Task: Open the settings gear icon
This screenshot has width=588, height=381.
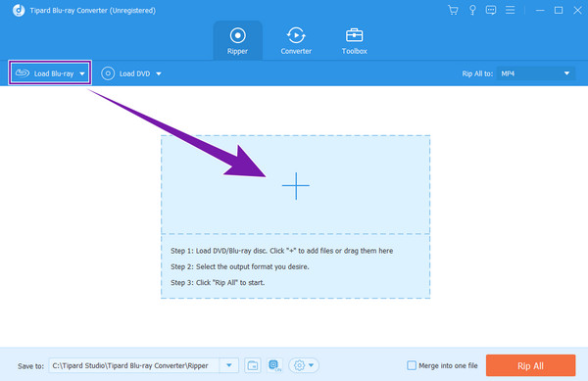Action: coord(299,365)
